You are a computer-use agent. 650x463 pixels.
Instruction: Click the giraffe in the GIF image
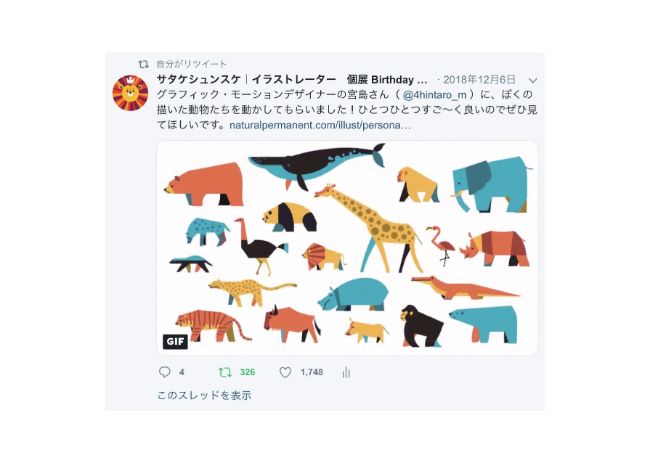coord(369,227)
